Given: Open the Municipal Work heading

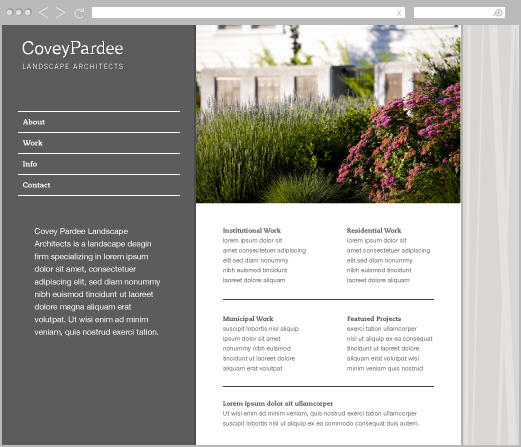Looking at the screenshot, I should [248, 319].
